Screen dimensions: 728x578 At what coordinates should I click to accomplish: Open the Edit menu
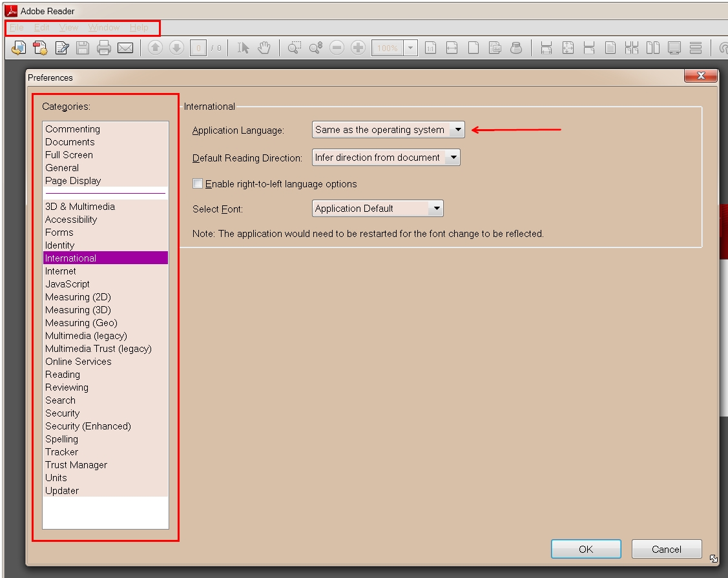click(41, 28)
